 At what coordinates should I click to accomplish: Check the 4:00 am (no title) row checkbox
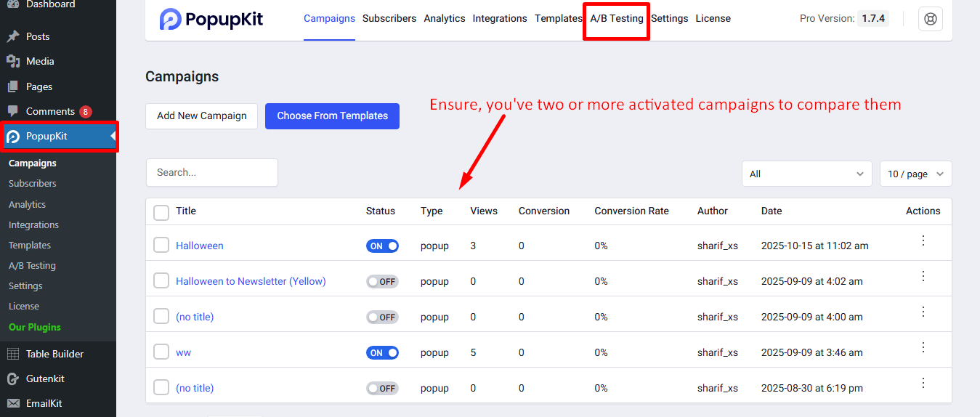161,316
